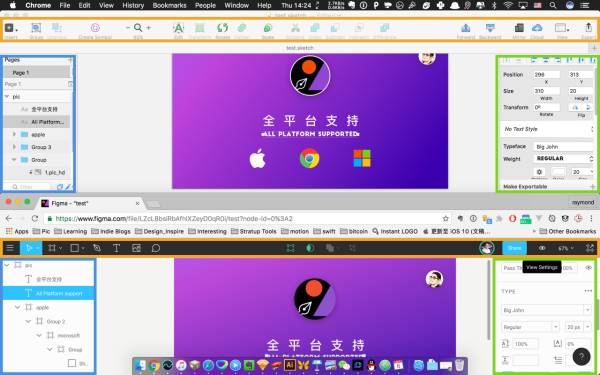600x375 pixels.
Task: Open the 67% zoom dropdown in Figma
Action: pyautogui.click(x=566, y=248)
